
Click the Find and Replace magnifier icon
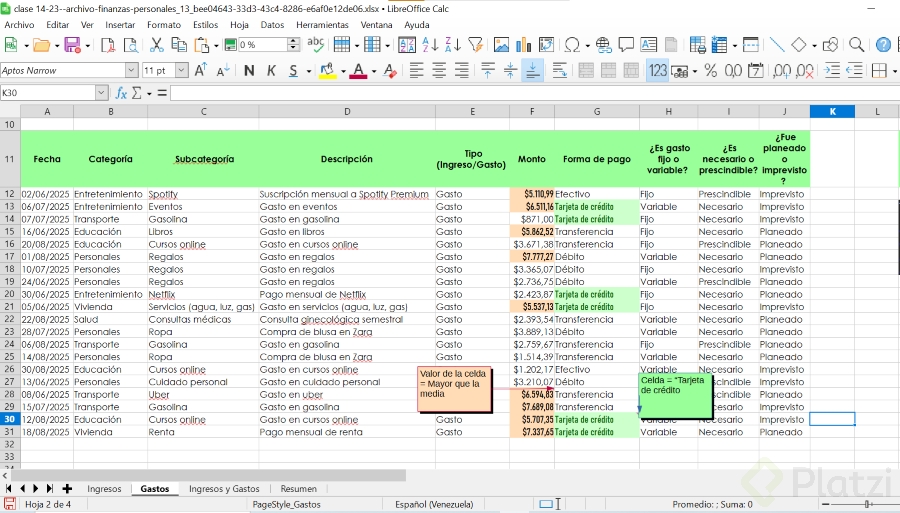click(x=856, y=45)
